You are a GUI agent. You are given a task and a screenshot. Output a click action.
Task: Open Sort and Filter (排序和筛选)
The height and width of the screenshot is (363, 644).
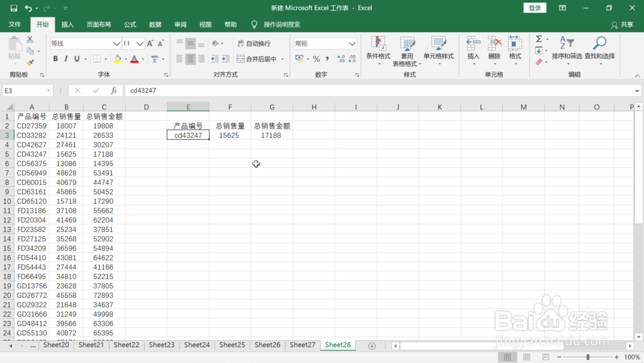[567, 50]
